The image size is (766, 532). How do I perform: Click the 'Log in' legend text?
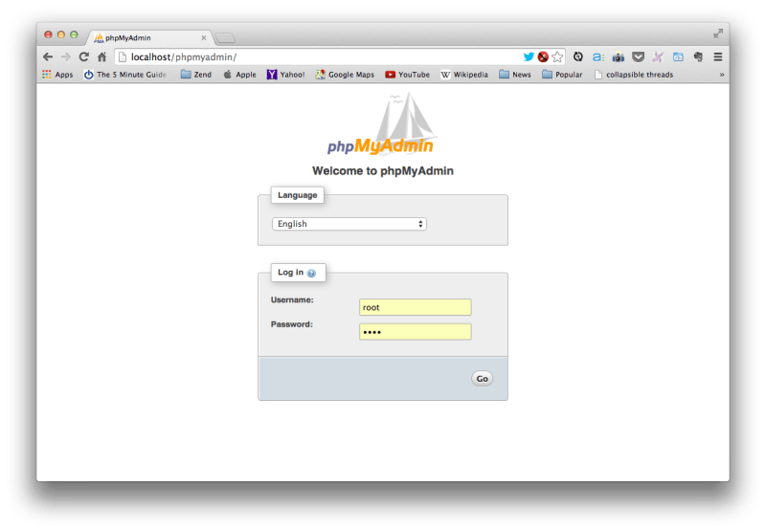(x=291, y=273)
